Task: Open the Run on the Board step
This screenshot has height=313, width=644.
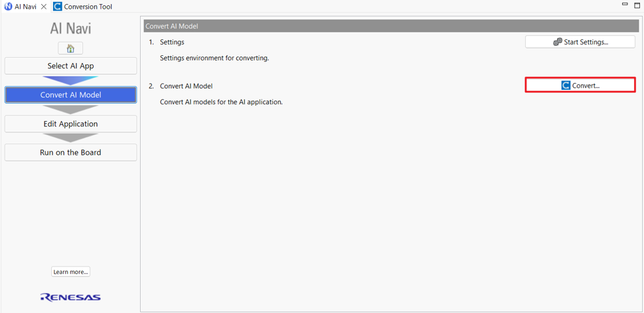Action: 70,153
